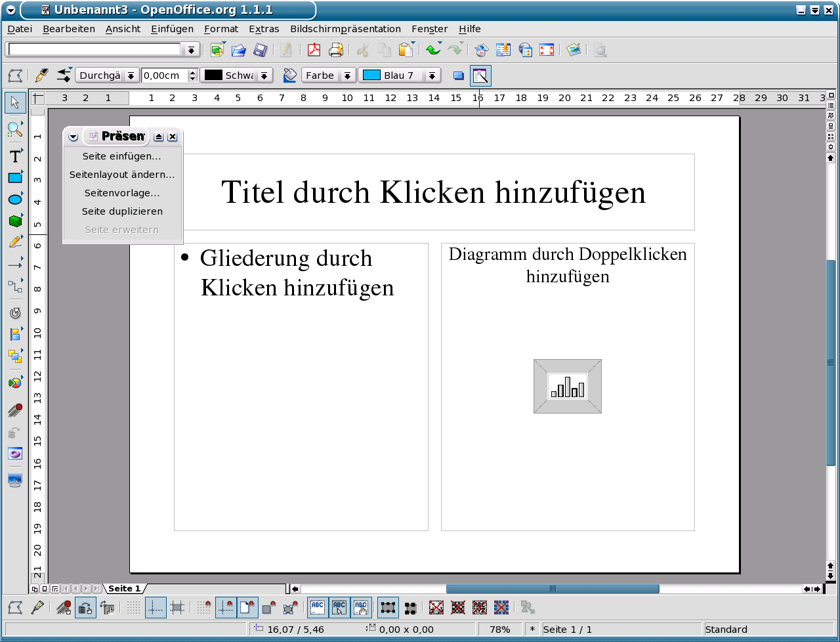The width and height of the screenshot is (840, 642).
Task: Open the line style Durchgängig dropdown
Action: click(131, 76)
